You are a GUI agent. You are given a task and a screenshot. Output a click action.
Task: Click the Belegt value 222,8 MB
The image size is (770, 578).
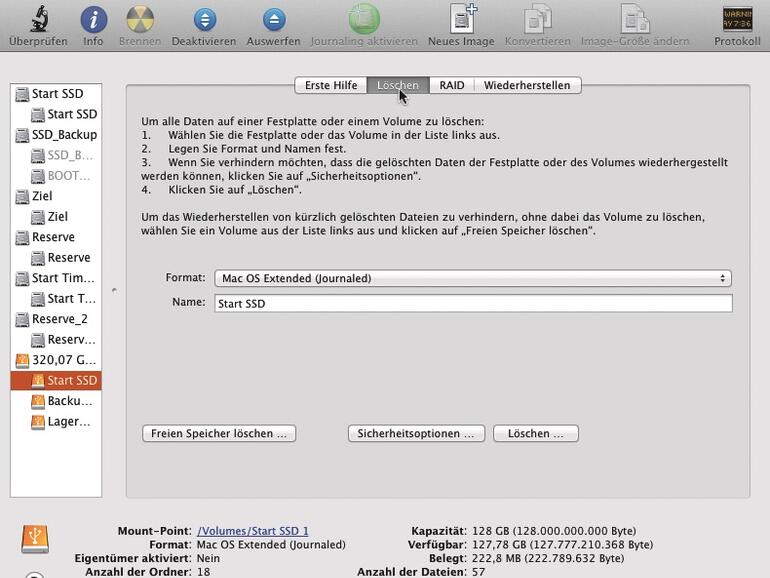pos(548,558)
